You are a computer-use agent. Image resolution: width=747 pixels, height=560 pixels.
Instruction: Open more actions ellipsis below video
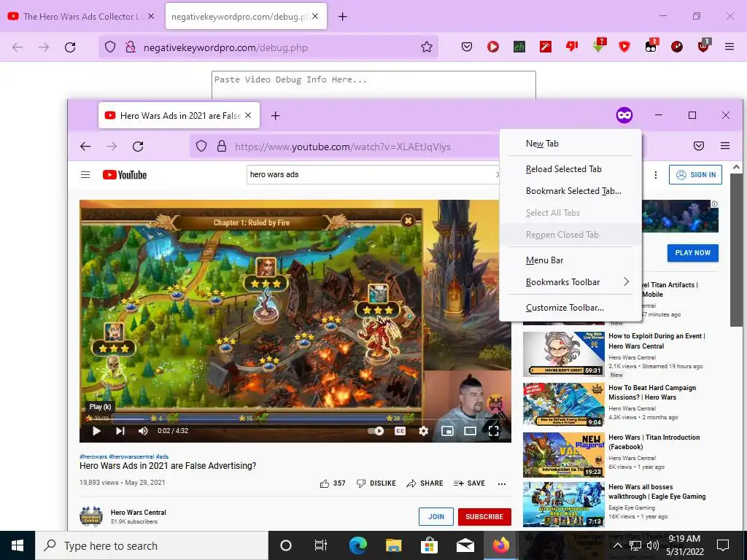(x=502, y=483)
